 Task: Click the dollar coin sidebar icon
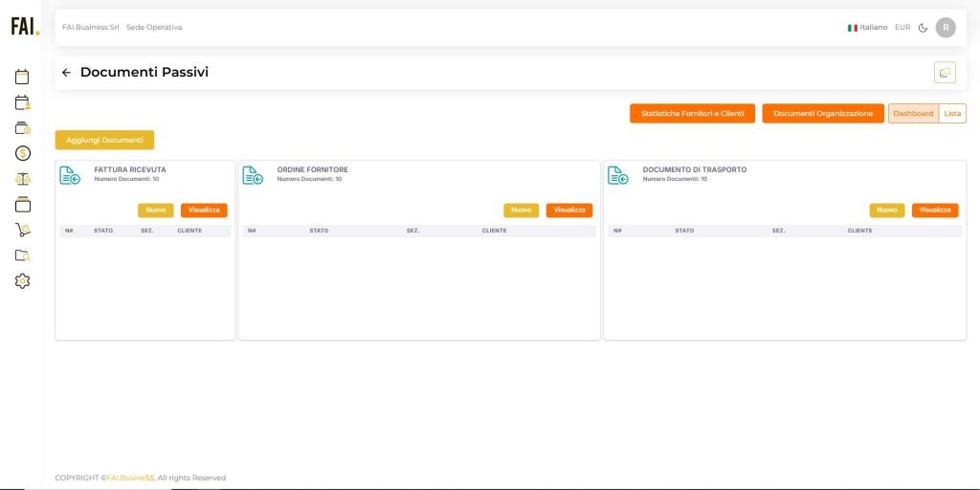tap(23, 153)
